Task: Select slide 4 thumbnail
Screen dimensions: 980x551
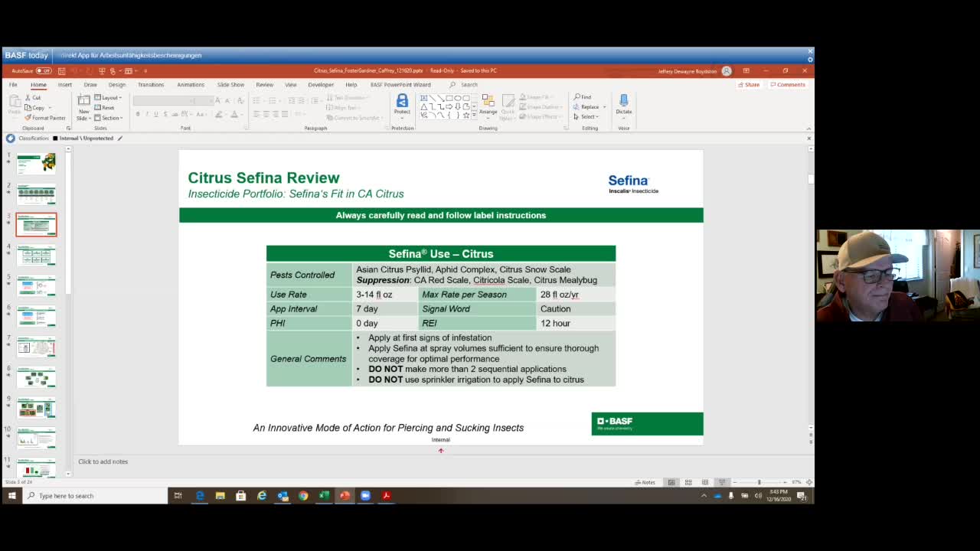Action: pos(36,255)
